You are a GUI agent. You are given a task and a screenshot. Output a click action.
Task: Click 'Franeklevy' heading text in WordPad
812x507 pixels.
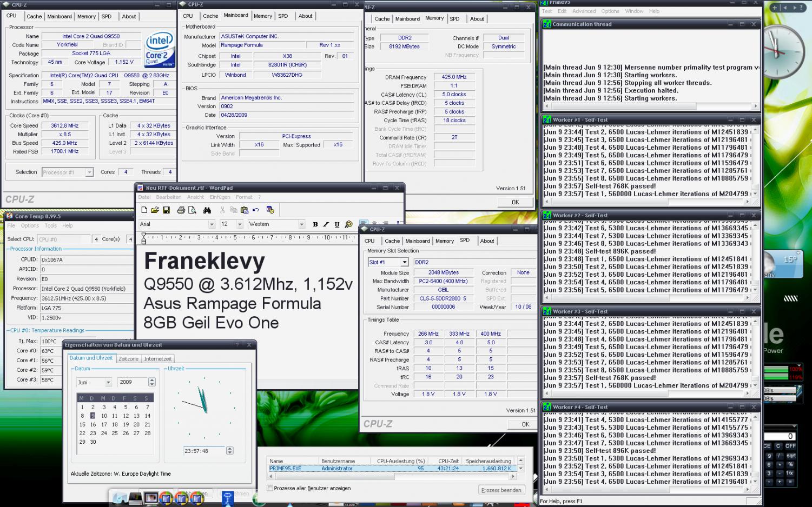pyautogui.click(x=204, y=261)
